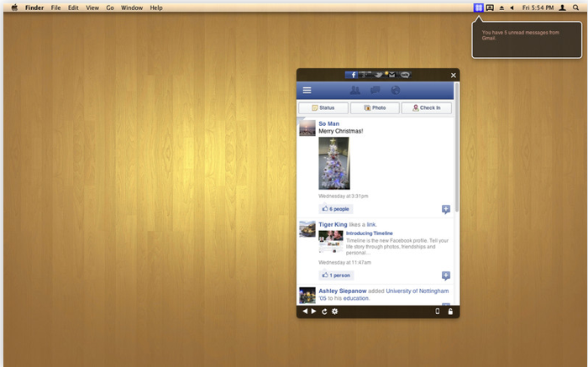Open Facebook friend requests icon
Screen dimensions: 588x367
(x=354, y=90)
